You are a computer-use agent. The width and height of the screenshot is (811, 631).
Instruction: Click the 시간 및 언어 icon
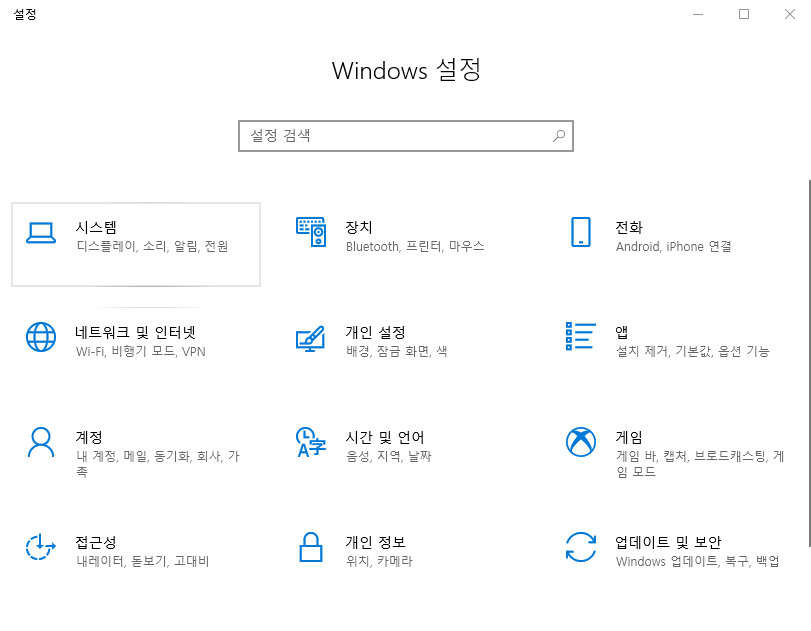coord(311,442)
